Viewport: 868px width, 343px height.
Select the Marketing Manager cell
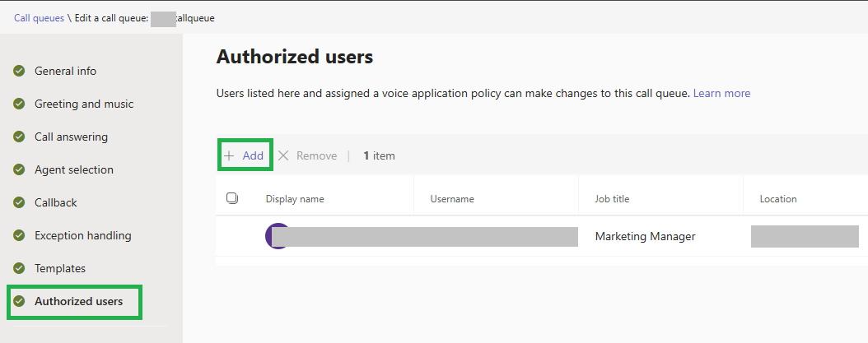click(x=645, y=237)
